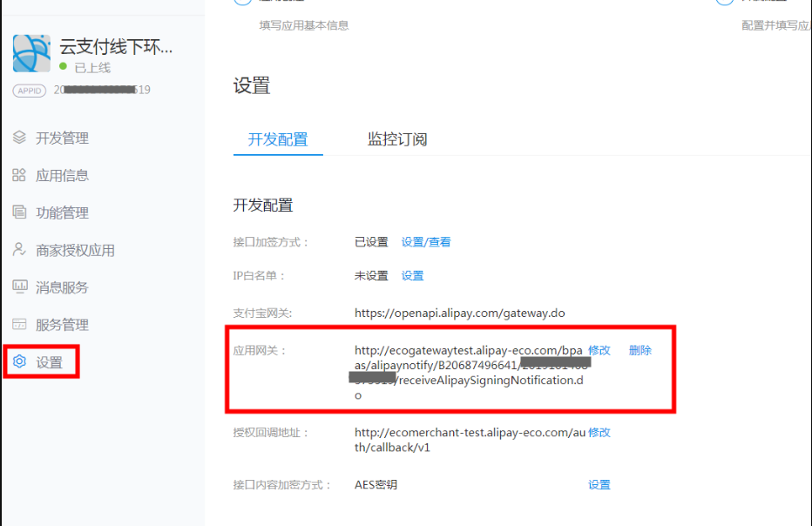Viewport: 812px width, 526px height.
Task: Click 设置 link for 接口内容加密方式
Action: (x=599, y=484)
